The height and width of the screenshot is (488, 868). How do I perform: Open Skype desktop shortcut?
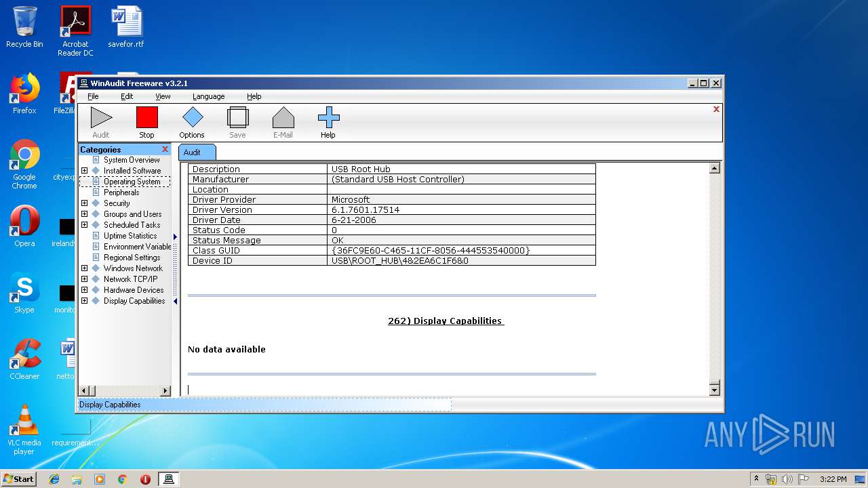click(24, 293)
